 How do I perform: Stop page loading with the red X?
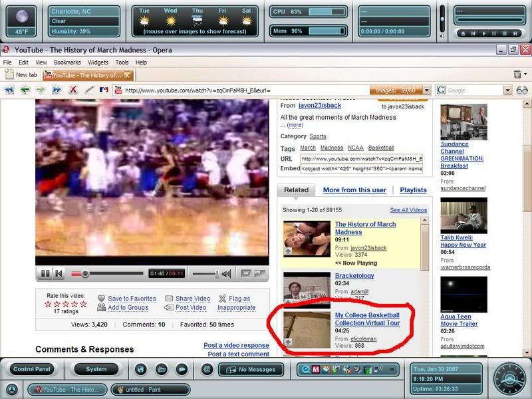coord(73,90)
